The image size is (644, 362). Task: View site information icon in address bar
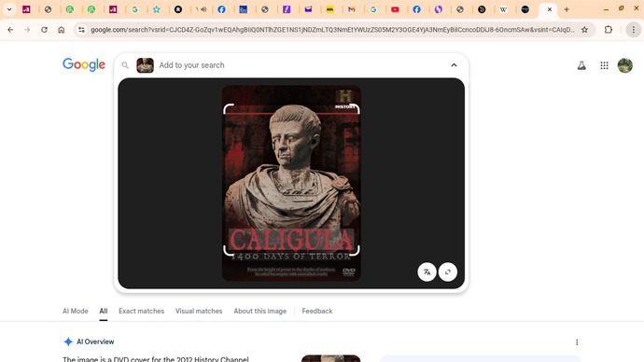(x=82, y=30)
